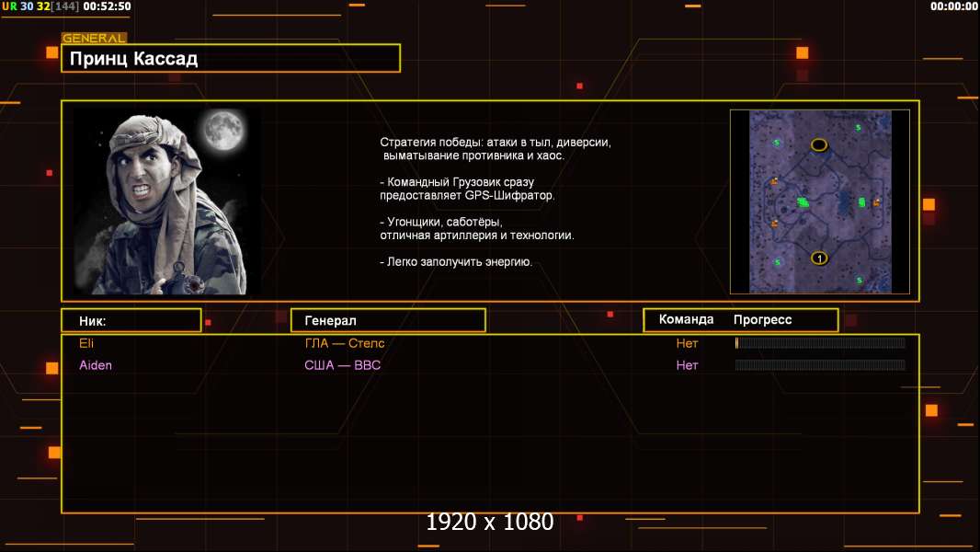Image resolution: width=980 pixels, height=552 pixels.
Task: Click Eli's team value Нет
Action: tap(687, 343)
